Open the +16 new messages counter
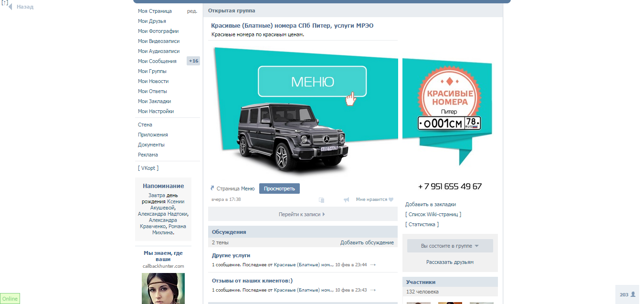 tap(193, 61)
